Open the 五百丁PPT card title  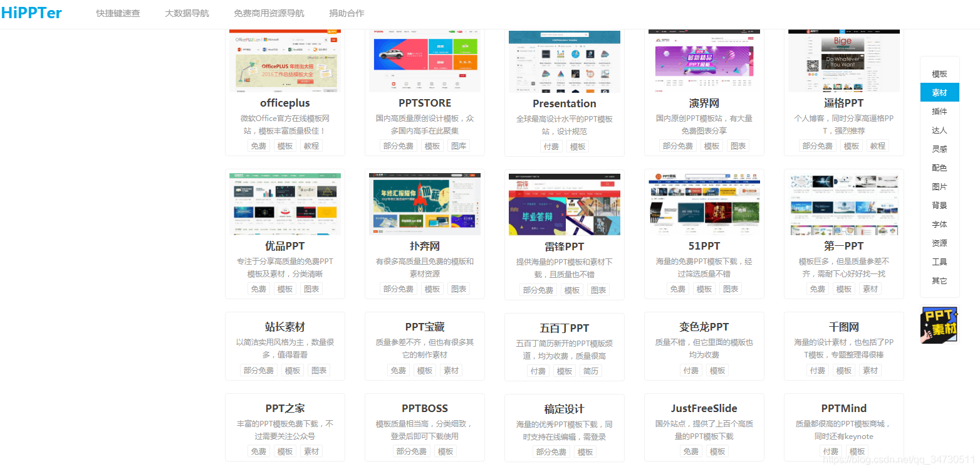pos(565,328)
